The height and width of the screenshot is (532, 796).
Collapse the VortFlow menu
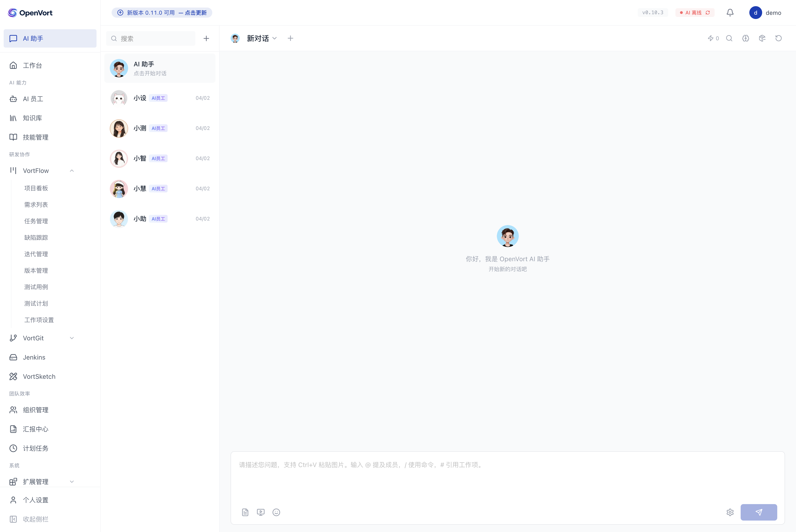tap(72, 171)
